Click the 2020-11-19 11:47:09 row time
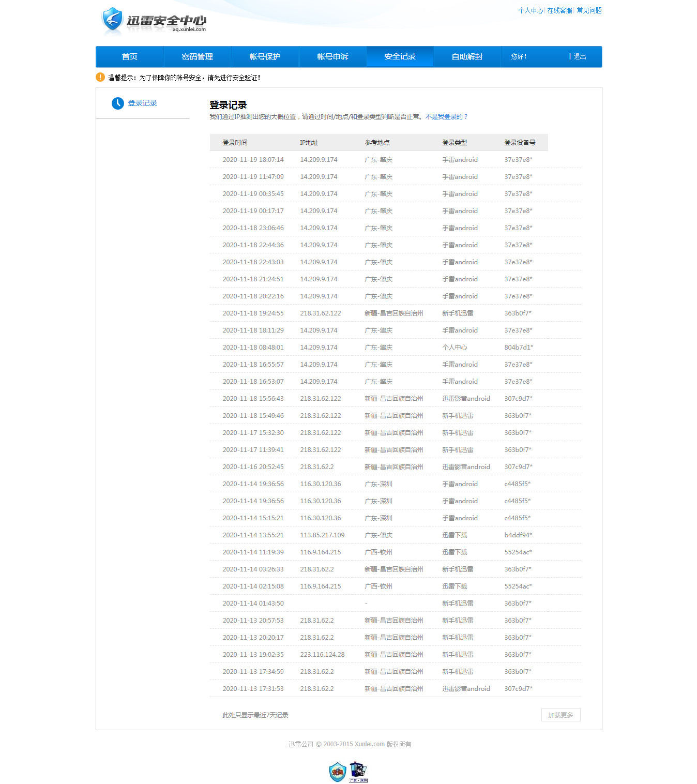The width and height of the screenshot is (697, 784). coord(253,177)
